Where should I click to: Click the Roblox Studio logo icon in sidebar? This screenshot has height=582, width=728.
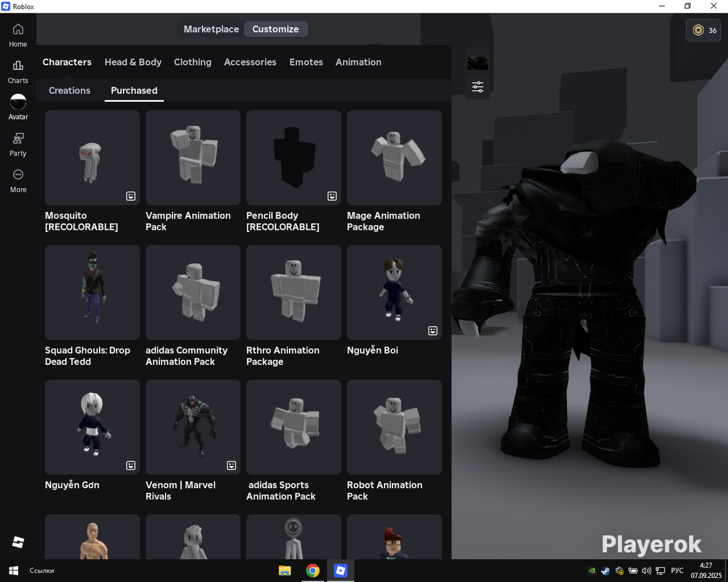(18, 542)
